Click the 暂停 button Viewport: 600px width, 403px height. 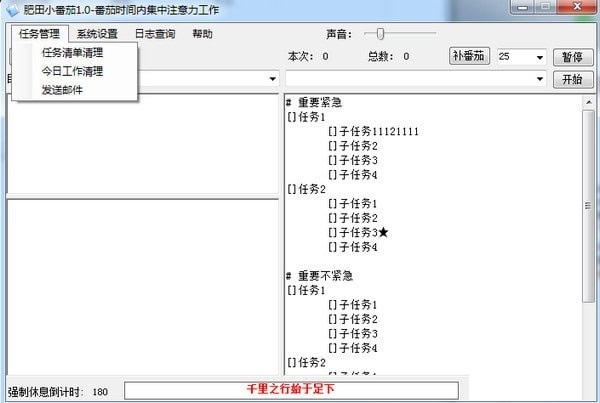tap(573, 57)
